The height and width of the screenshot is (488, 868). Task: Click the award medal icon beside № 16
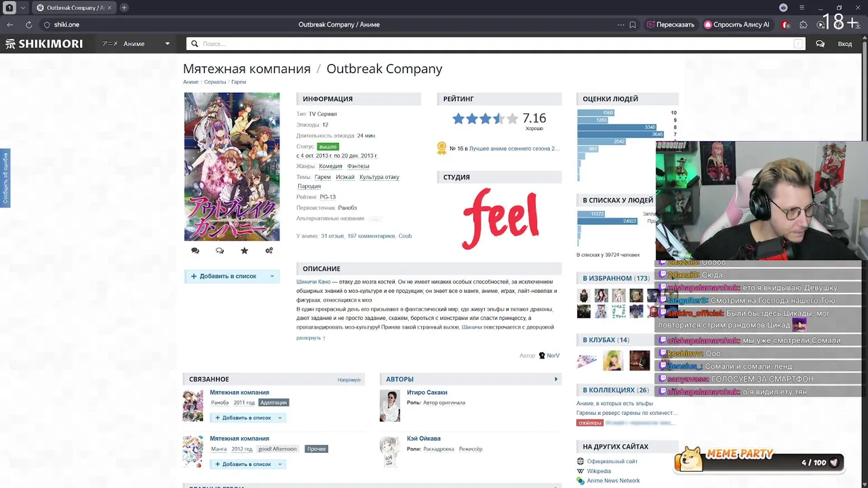[x=441, y=148]
